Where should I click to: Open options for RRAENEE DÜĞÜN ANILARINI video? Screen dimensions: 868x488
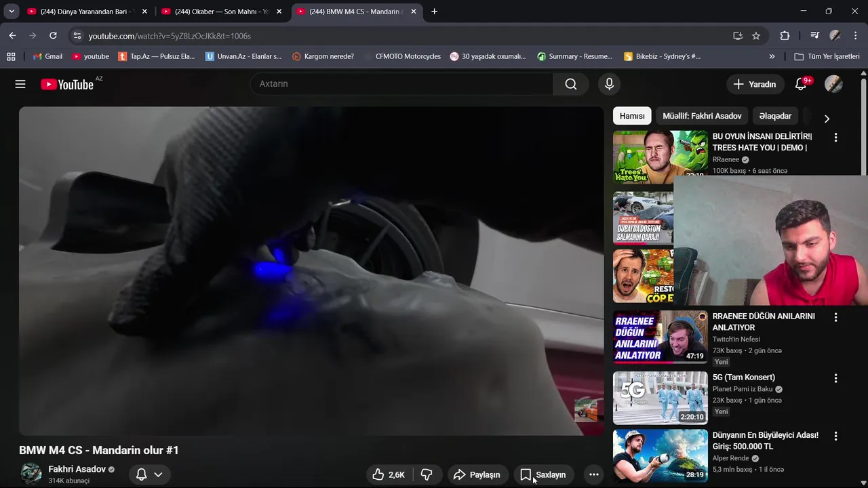coord(835,317)
